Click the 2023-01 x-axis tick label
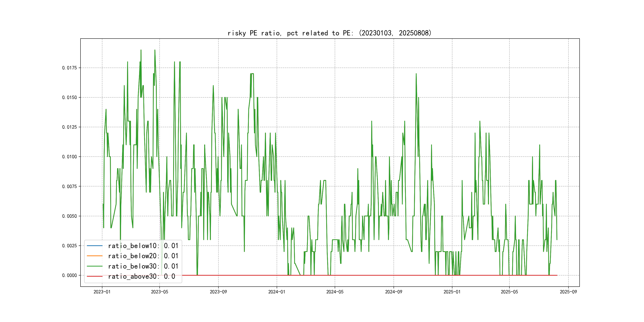 coord(102,292)
